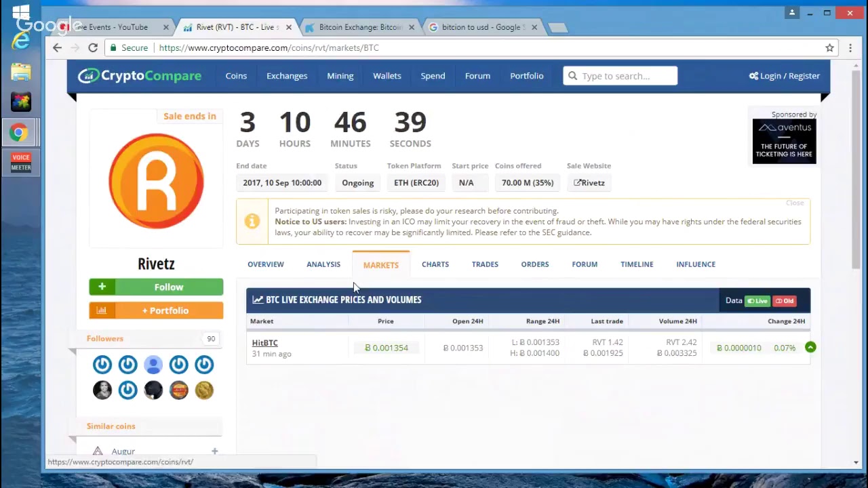
Task: Add Augur with the plus icon
Action: (x=214, y=451)
